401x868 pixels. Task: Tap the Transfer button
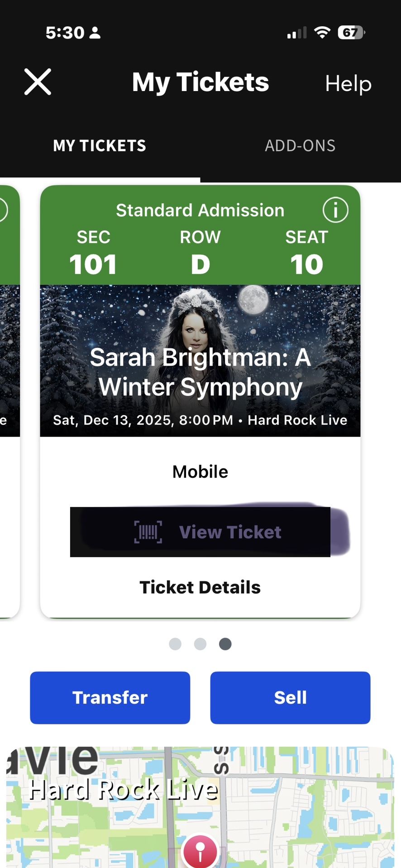click(110, 697)
